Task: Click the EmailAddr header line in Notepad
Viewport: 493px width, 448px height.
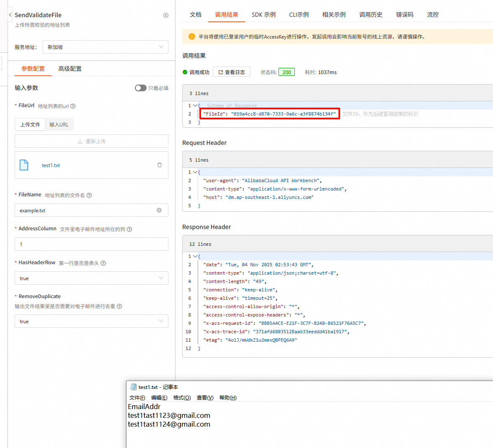Action: pos(144,407)
